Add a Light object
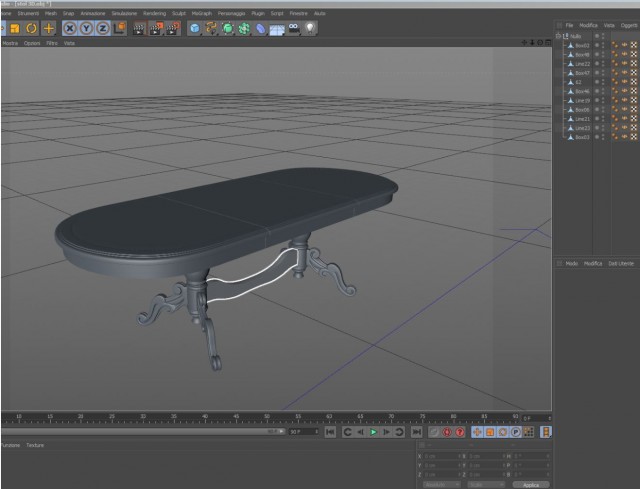Image resolution: width=640 pixels, height=489 pixels. (311, 28)
